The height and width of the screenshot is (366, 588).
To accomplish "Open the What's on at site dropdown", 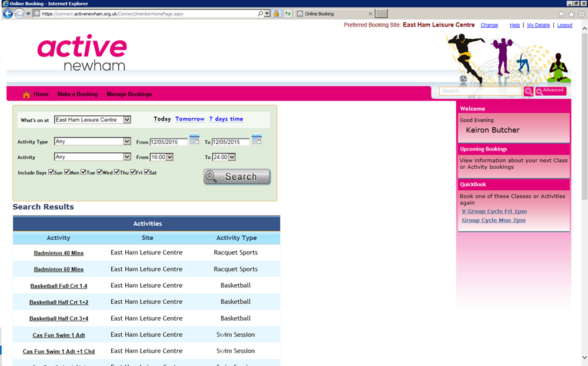I will pyautogui.click(x=92, y=119).
